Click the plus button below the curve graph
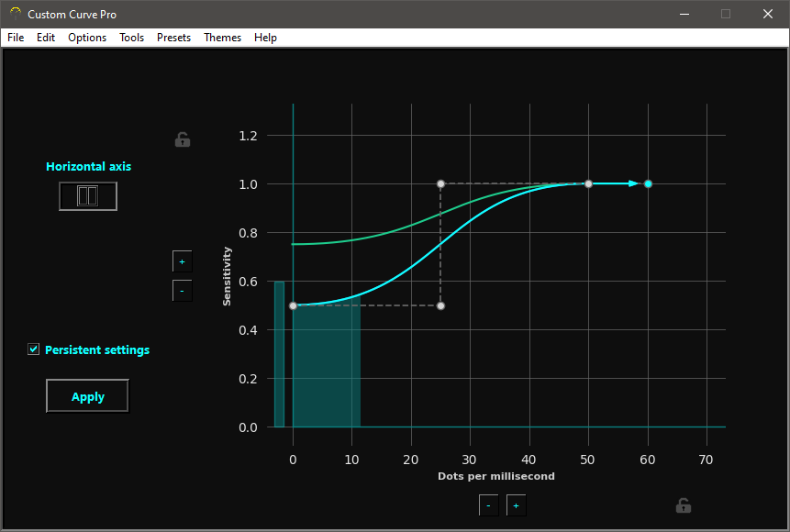This screenshot has height=532, width=790. (516, 505)
